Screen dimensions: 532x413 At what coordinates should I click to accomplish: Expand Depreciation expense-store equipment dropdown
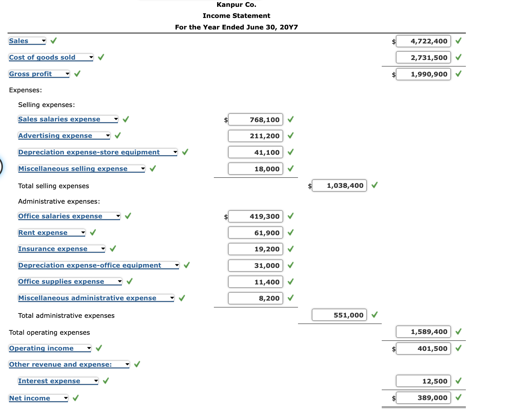[98, 152]
